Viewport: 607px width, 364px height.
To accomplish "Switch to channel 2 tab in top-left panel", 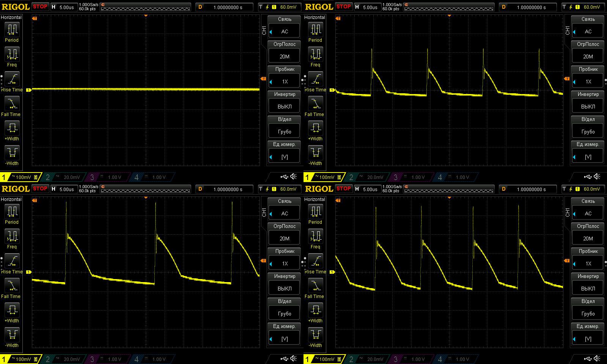I will tap(64, 177).
